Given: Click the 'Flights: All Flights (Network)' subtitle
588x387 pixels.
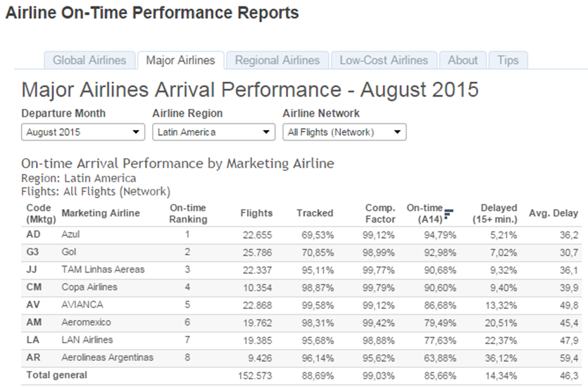Looking at the screenshot, I should [x=96, y=191].
